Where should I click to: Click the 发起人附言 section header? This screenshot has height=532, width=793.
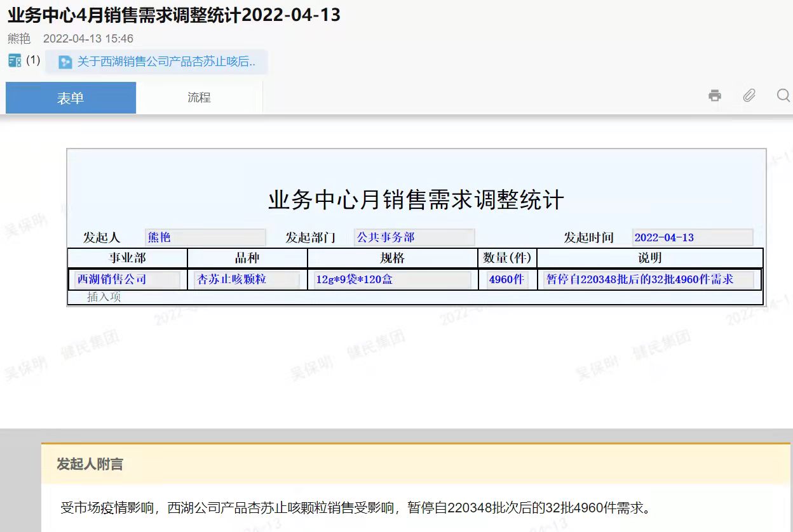coord(90,464)
